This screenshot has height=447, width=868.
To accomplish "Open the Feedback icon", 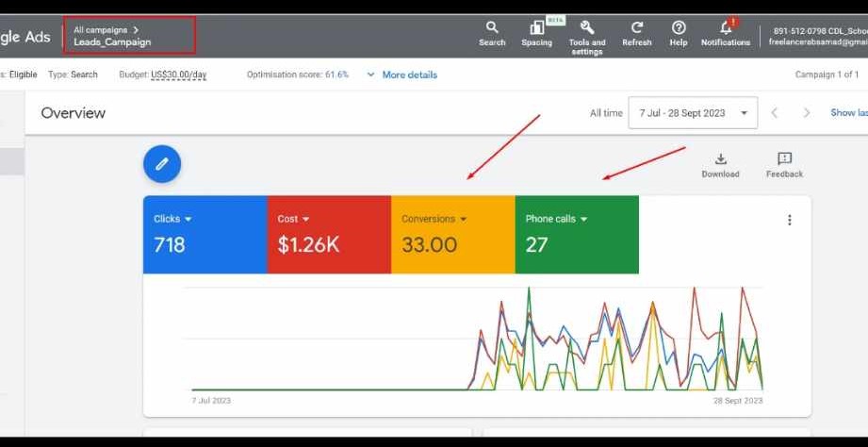I will click(x=784, y=159).
